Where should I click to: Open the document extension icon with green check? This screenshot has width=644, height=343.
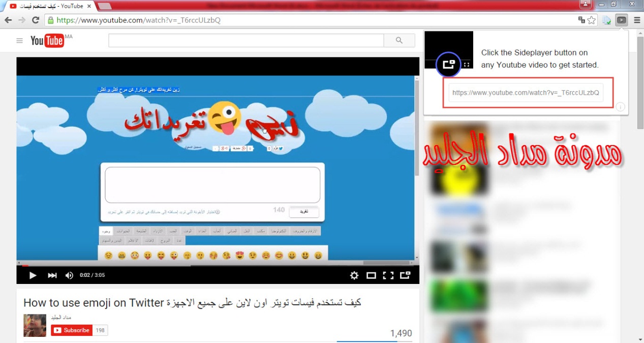(607, 20)
